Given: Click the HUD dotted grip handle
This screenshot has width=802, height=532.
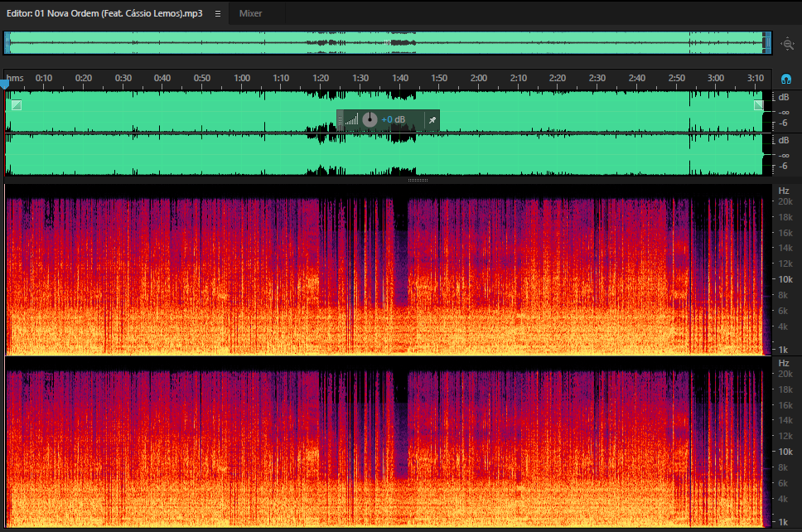Looking at the screenshot, I should [x=341, y=120].
